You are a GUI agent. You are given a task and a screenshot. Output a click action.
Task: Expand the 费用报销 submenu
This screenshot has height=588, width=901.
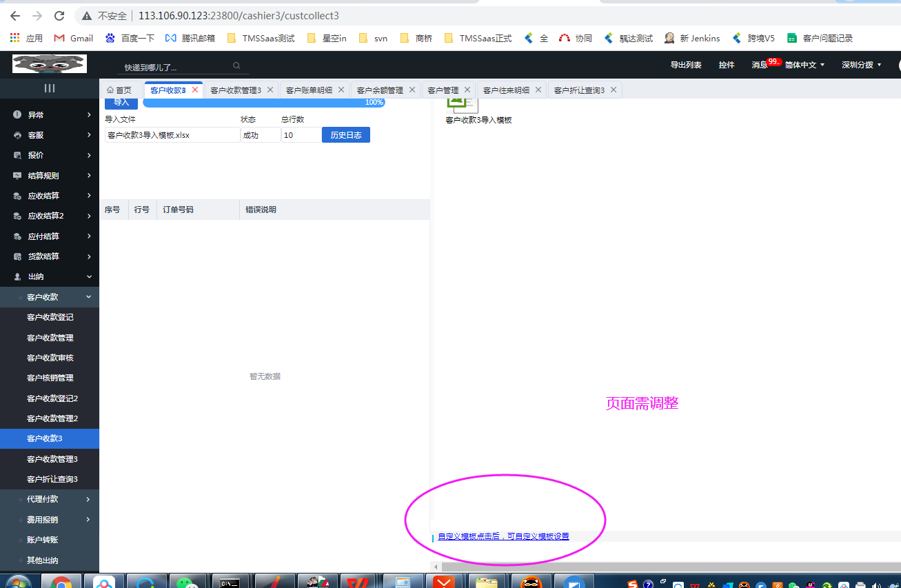point(50,519)
